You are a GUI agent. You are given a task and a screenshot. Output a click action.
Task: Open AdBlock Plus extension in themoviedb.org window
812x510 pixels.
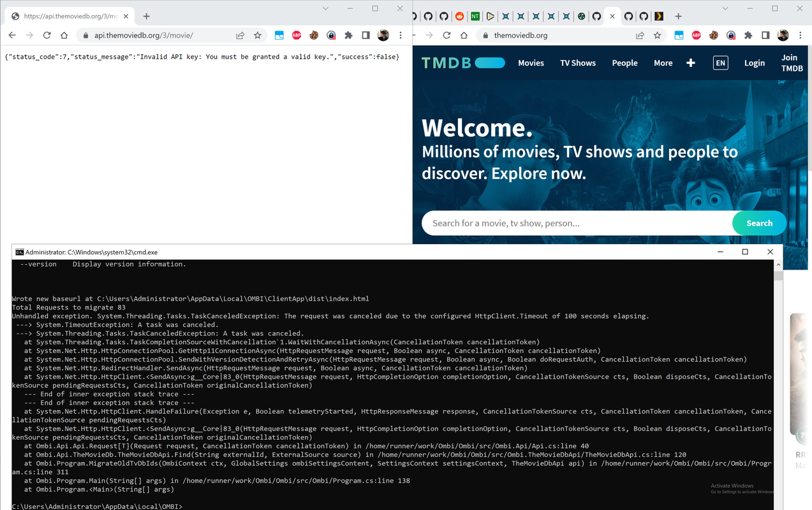[696, 36]
